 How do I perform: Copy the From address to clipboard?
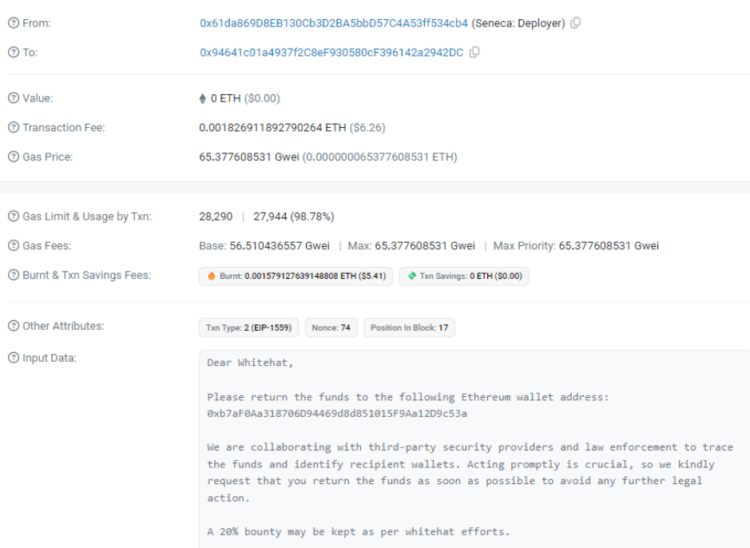(x=575, y=23)
